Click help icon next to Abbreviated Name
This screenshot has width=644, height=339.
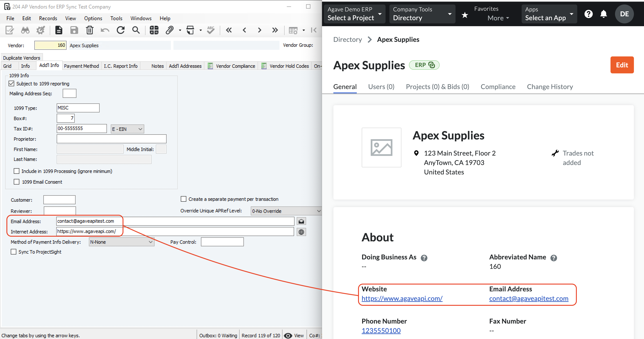tap(553, 258)
